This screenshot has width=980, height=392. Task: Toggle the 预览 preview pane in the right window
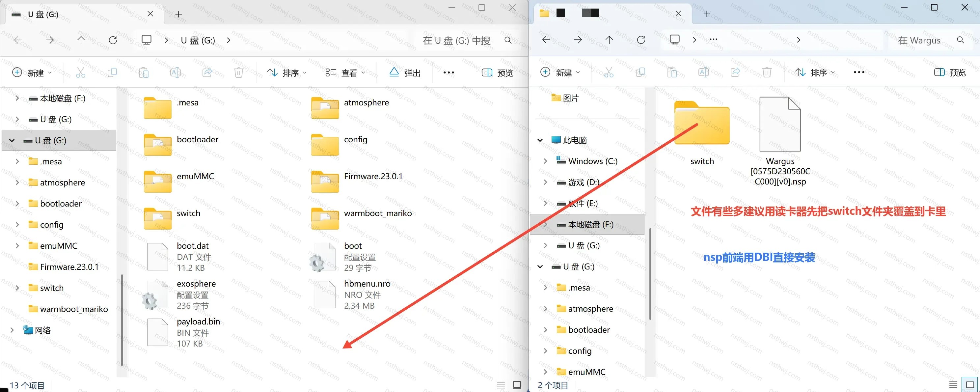coord(950,72)
